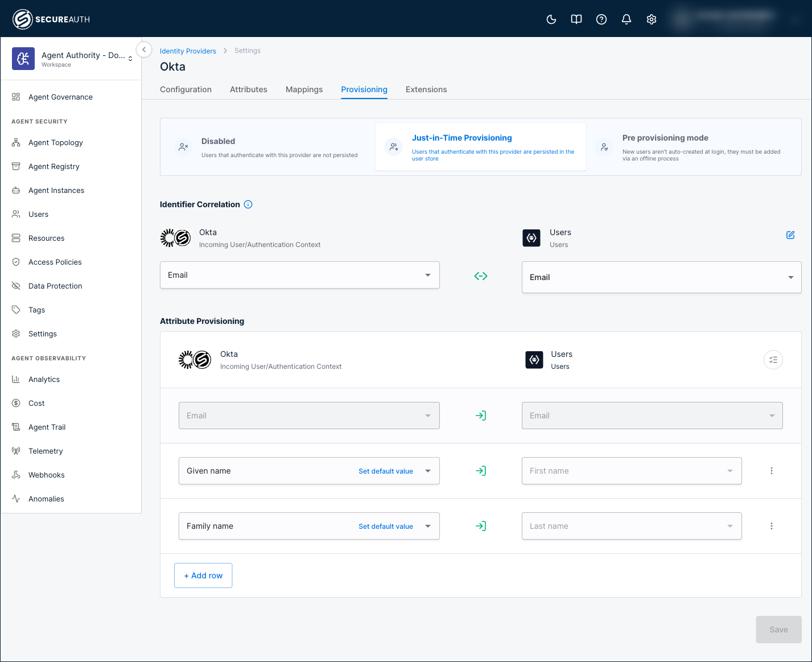Open the attribute provisioning checklist icon
Viewport: 812px width, 662px height.
[x=773, y=360]
